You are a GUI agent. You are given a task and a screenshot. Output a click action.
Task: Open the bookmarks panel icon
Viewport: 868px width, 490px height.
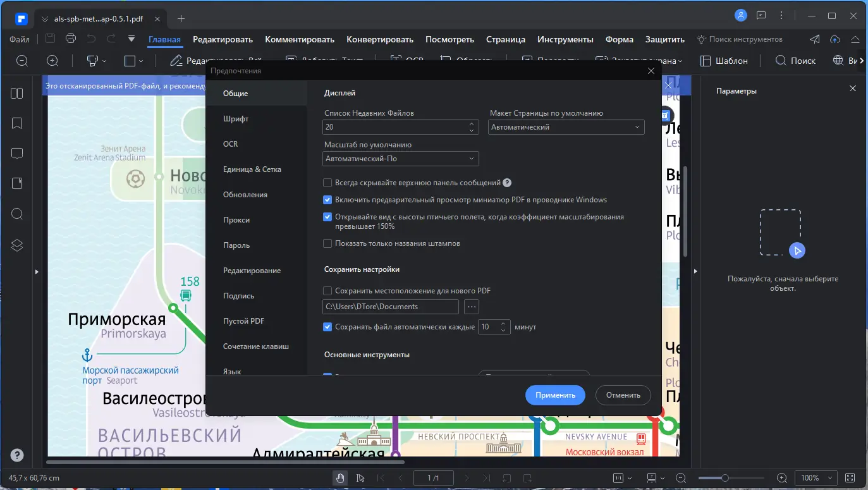(17, 123)
